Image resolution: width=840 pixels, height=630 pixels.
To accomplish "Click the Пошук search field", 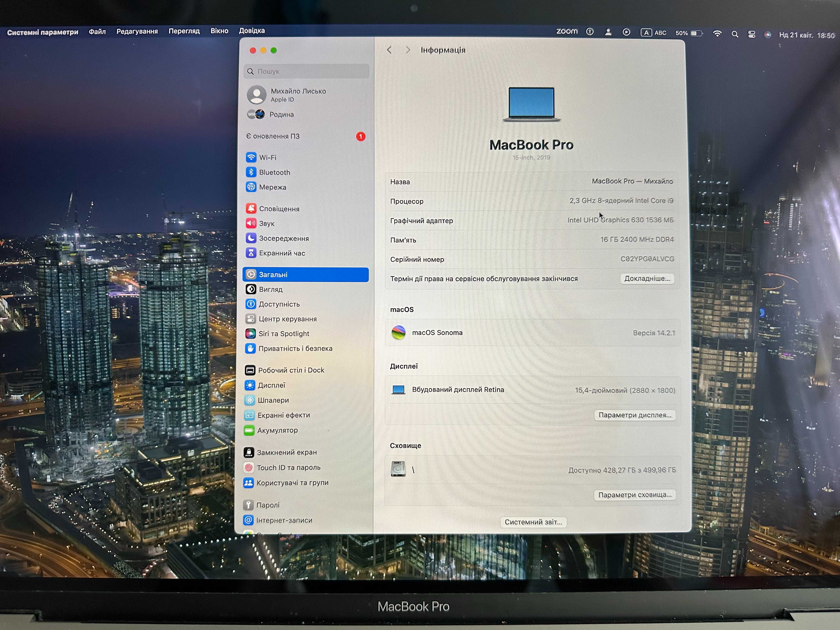I will [x=306, y=71].
